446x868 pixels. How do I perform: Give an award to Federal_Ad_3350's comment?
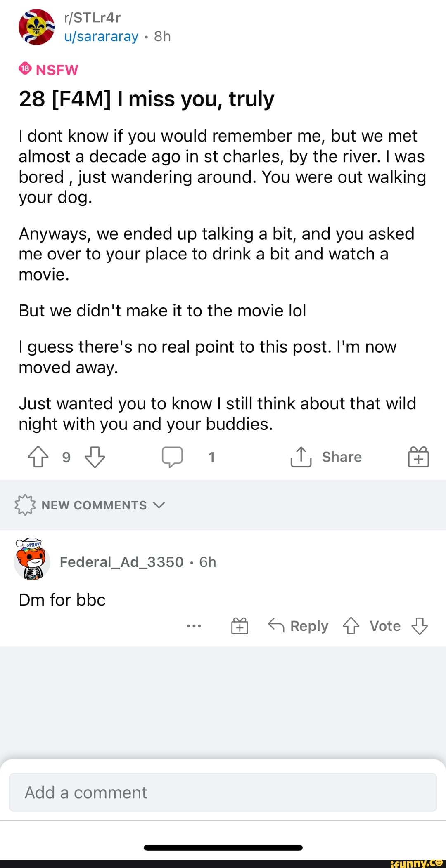pyautogui.click(x=240, y=626)
